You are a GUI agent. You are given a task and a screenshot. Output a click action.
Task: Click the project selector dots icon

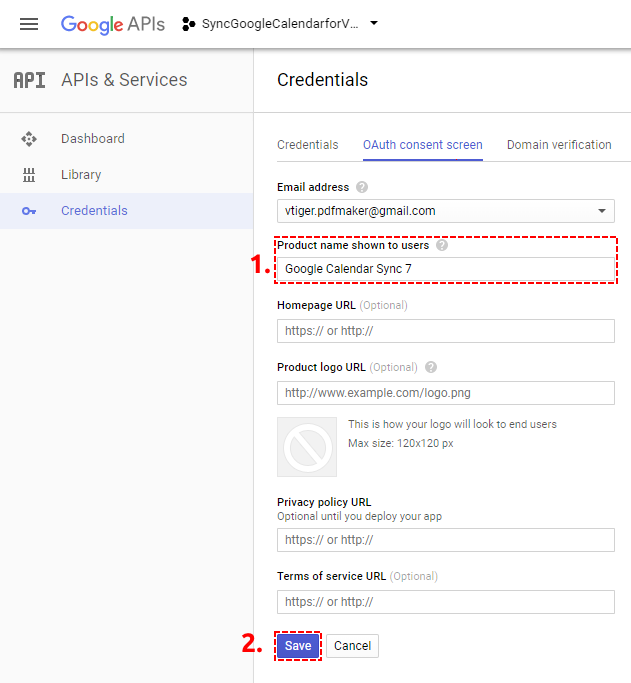click(188, 24)
